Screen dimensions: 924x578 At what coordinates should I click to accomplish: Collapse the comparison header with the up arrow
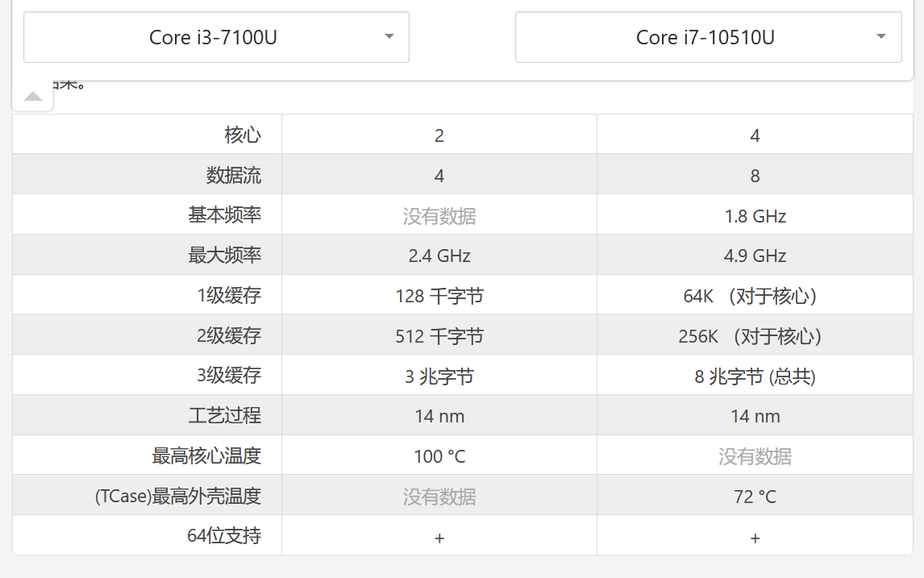33,96
